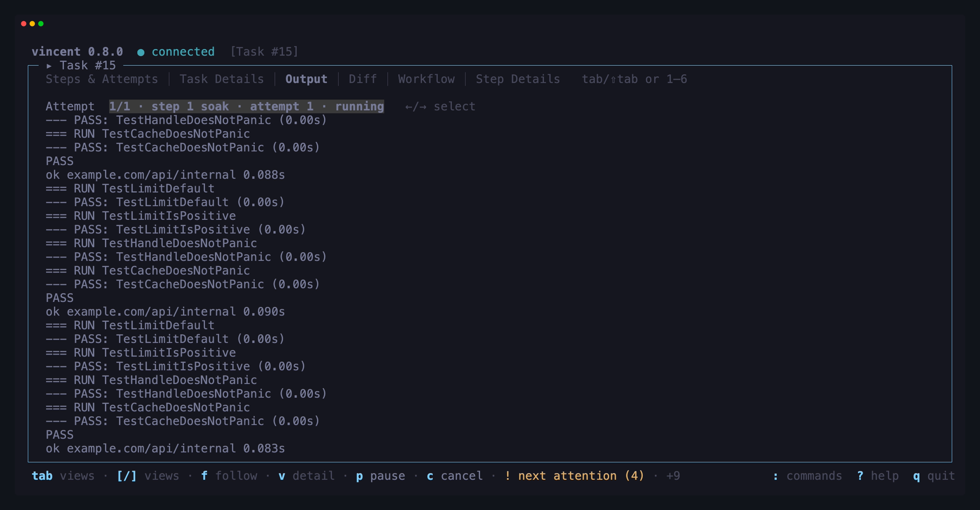Image resolution: width=980 pixels, height=510 pixels.
Task: Click the [Task #15] header label
Action: 264,52
